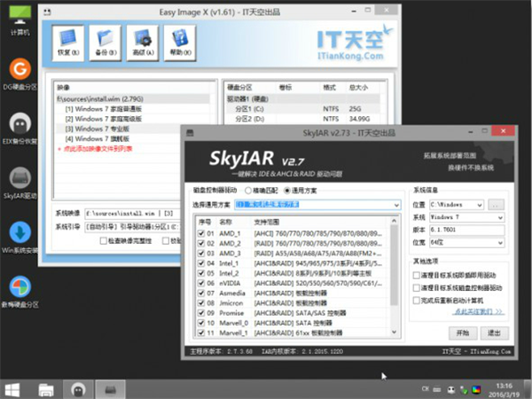Uncheck the 01 AMD_1 driver checkbox

[202, 233]
